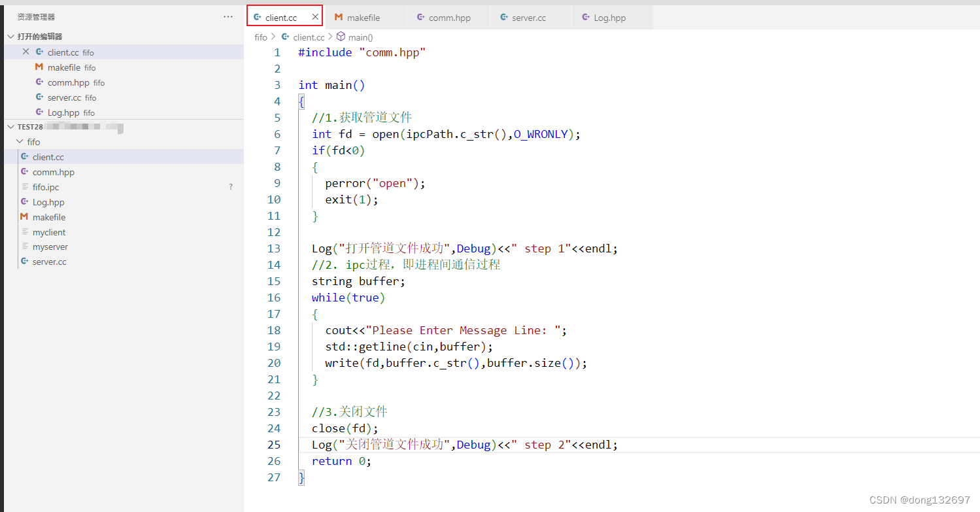Click the C++ icon on the server.cc tab
This screenshot has height=512, width=980.
pos(504,17)
